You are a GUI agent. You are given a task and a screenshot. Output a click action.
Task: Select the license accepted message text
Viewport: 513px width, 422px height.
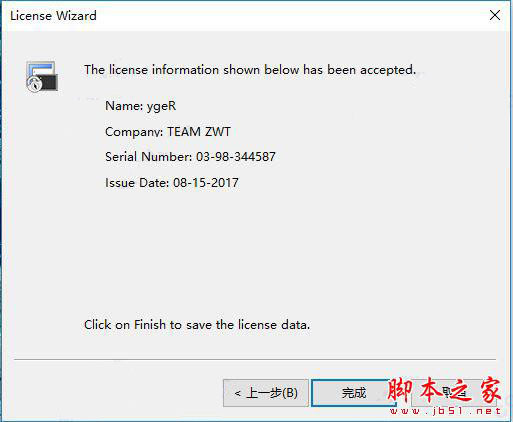250,70
